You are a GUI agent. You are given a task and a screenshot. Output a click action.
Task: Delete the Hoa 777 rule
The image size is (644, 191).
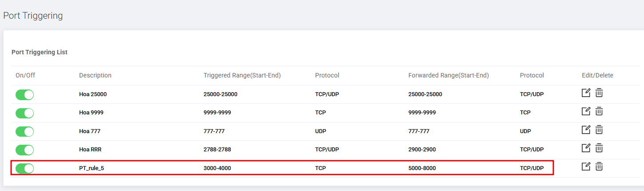pos(599,130)
